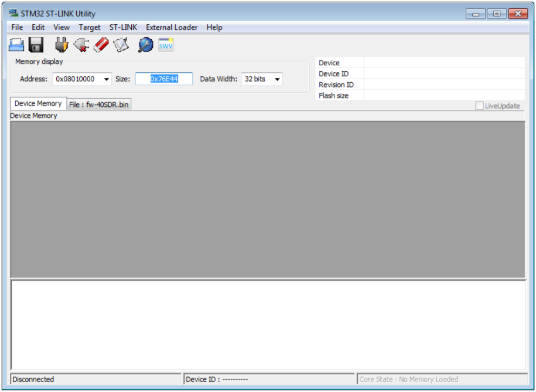The height and width of the screenshot is (392, 536).
Task: Select the Device Memory tab
Action: [38, 104]
